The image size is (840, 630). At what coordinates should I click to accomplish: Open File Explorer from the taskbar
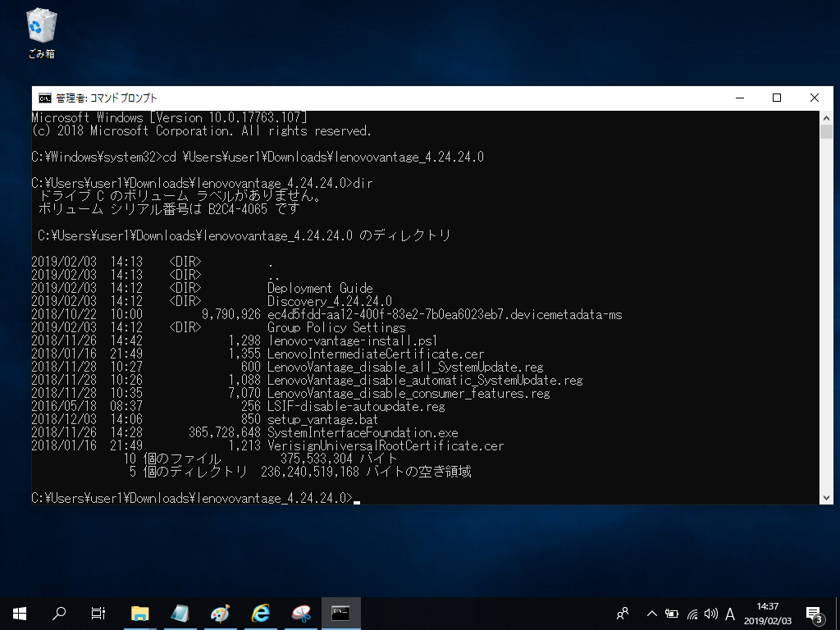tap(139, 614)
